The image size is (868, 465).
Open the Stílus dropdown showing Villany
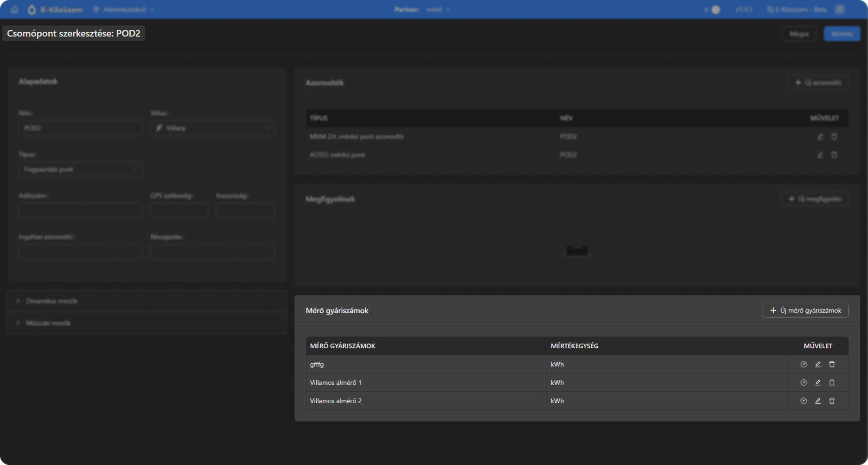coord(212,128)
